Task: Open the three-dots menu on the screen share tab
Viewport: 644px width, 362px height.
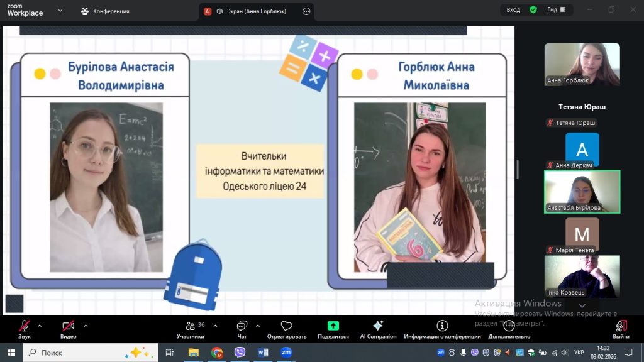Action: (x=306, y=11)
